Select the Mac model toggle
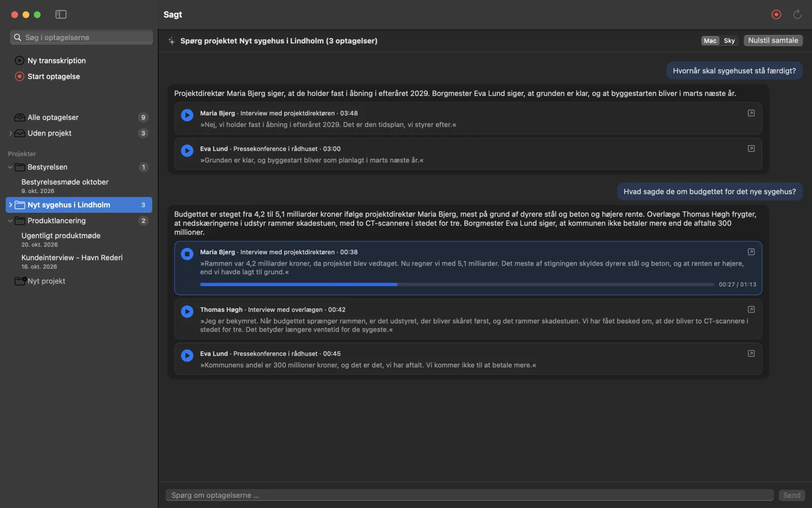Image resolution: width=812 pixels, height=508 pixels. coord(710,41)
